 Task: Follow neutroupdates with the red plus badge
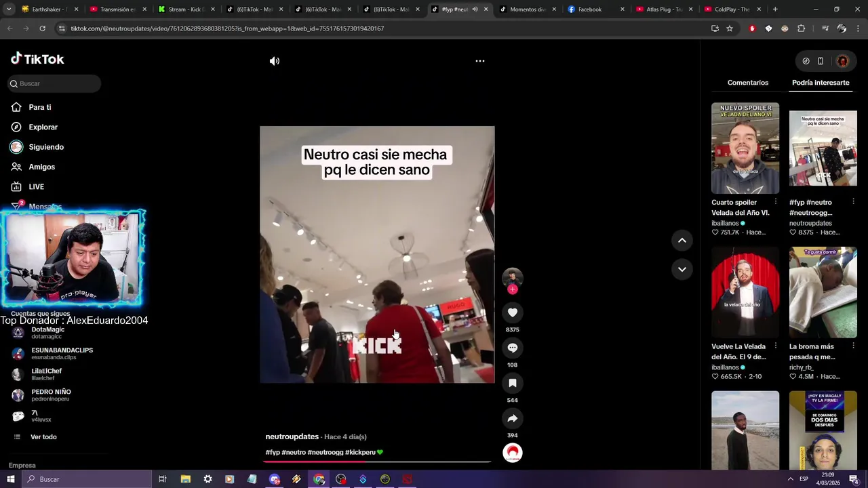click(513, 289)
